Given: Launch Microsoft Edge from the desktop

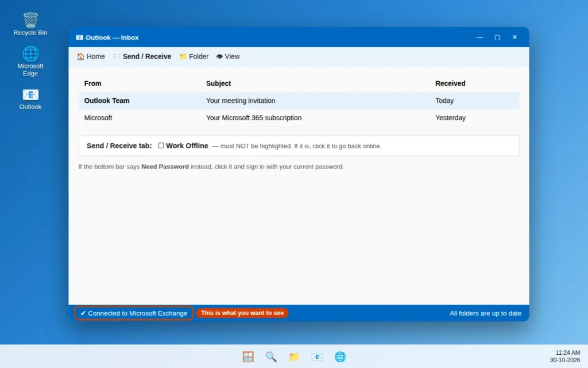Looking at the screenshot, I should point(30,61).
